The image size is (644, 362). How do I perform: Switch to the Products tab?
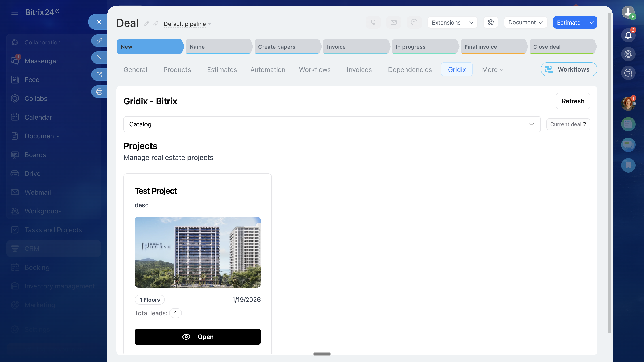click(x=177, y=70)
